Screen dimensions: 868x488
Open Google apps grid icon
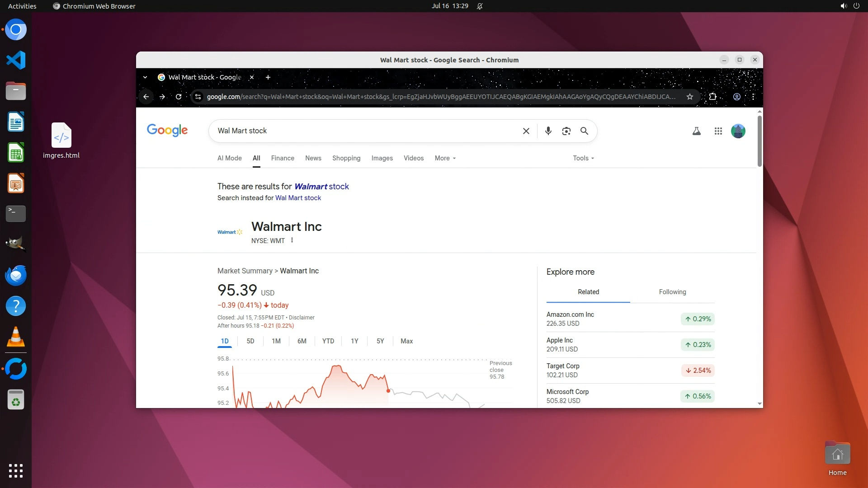(718, 131)
